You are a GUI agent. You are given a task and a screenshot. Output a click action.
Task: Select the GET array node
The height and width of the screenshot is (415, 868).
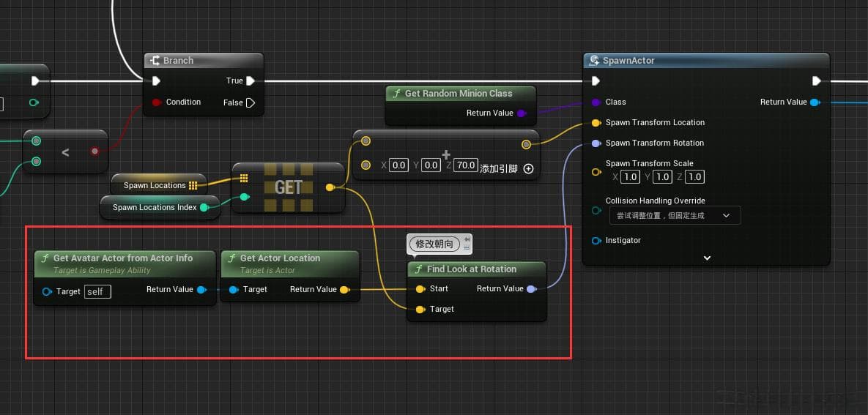click(289, 187)
